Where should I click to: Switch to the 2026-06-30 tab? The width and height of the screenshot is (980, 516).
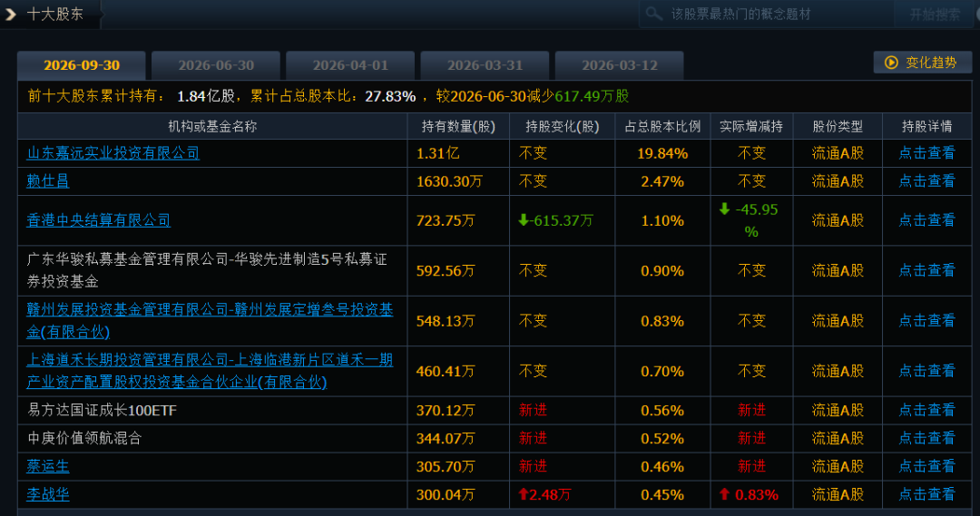216,65
